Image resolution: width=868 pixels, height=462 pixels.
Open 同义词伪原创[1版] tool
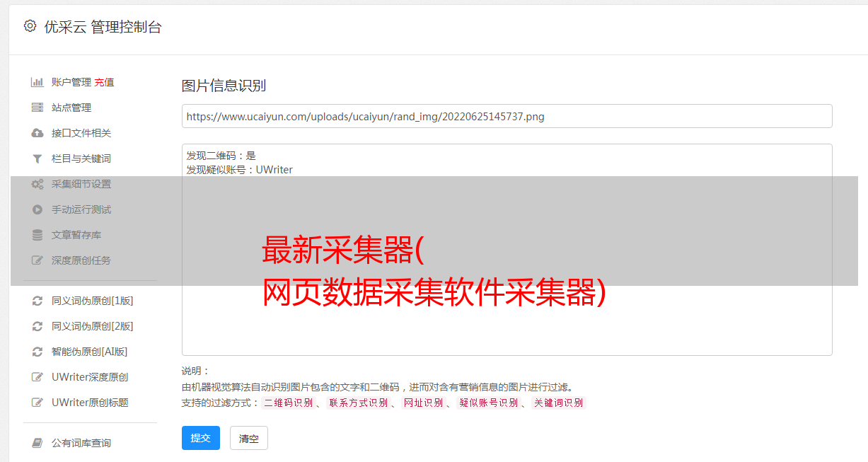click(x=92, y=301)
